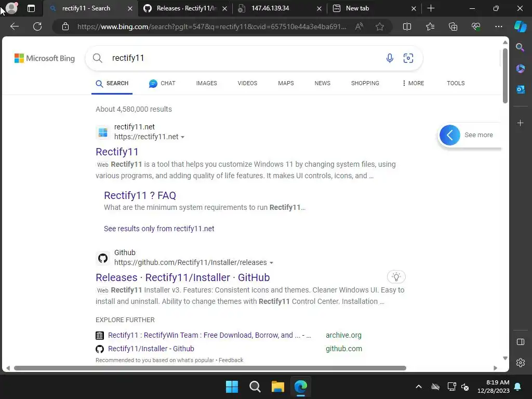Open split screen icon in toolbar
The height and width of the screenshot is (399, 532).
tap(407, 26)
